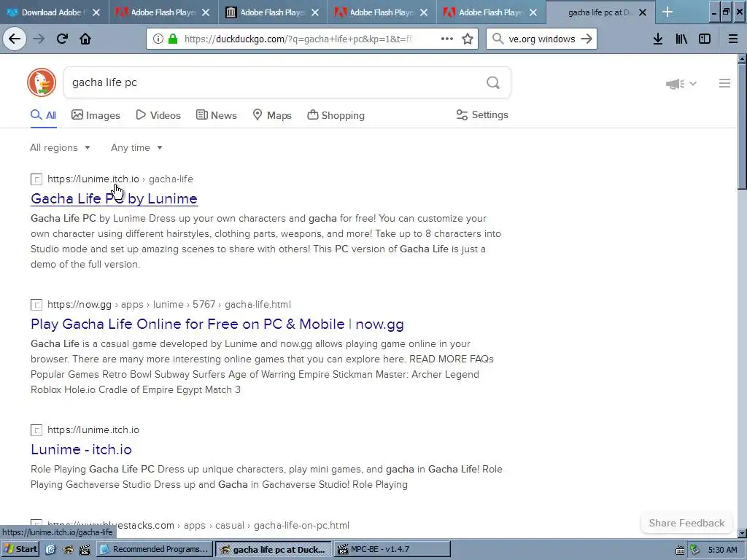The height and width of the screenshot is (560, 747).
Task: Open MPC-BE v1.4.7 from taskbar
Action: 392,549
